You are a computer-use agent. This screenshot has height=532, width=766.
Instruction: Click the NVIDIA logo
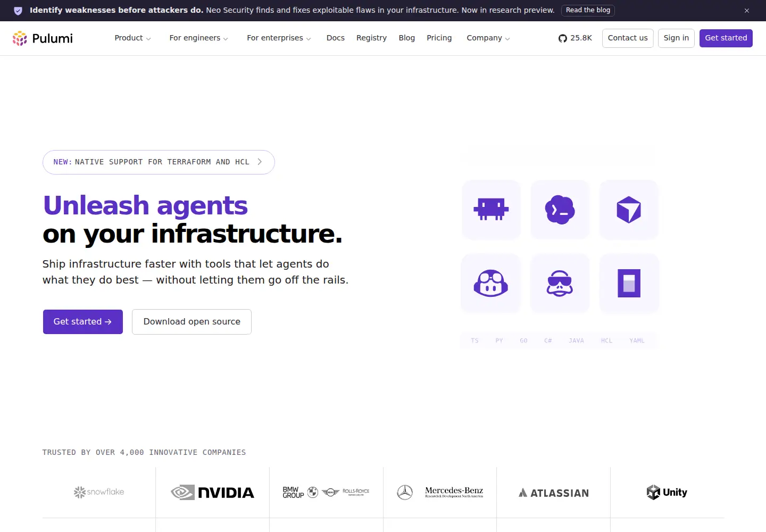(213, 493)
